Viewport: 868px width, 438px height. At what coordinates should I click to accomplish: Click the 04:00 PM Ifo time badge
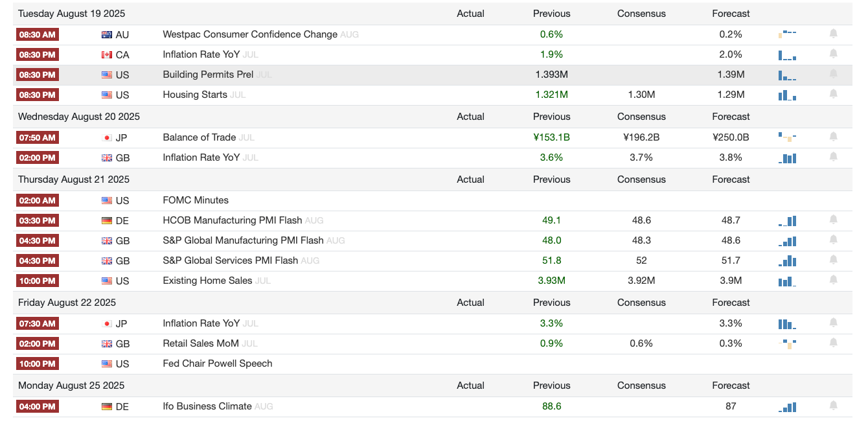[37, 406]
